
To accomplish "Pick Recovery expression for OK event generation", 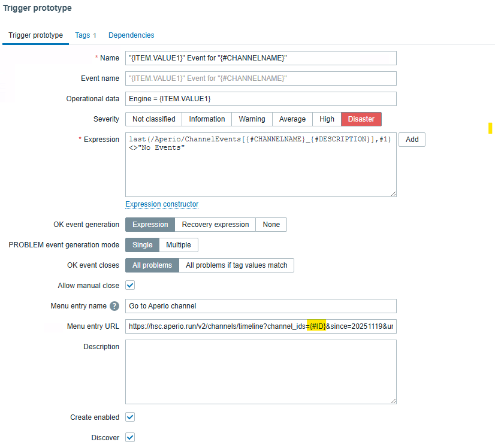I will (215, 225).
